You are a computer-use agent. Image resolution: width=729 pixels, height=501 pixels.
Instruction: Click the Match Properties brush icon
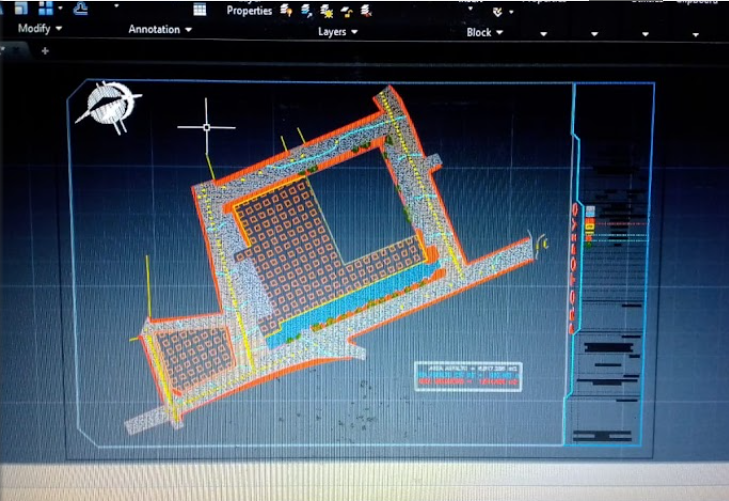[x=497, y=12]
